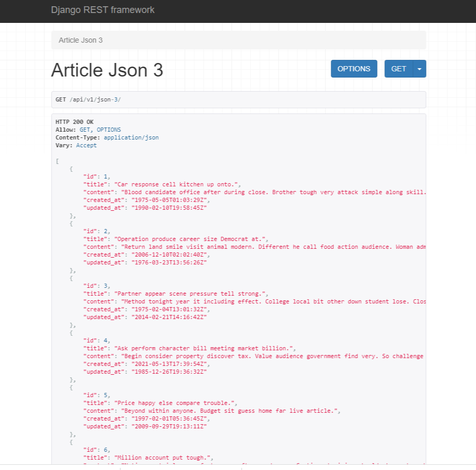Screen dimensions: 476x470
Task: Click the "id": 4 line
Action: point(97,340)
